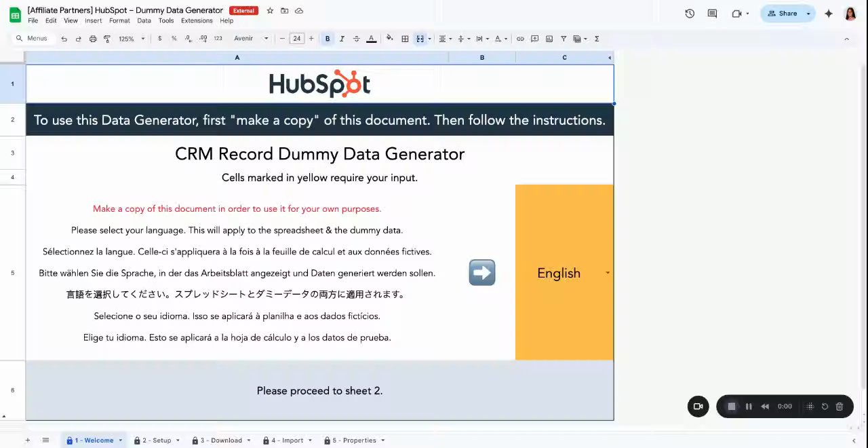
Task: Create a filter
Action: point(564,39)
